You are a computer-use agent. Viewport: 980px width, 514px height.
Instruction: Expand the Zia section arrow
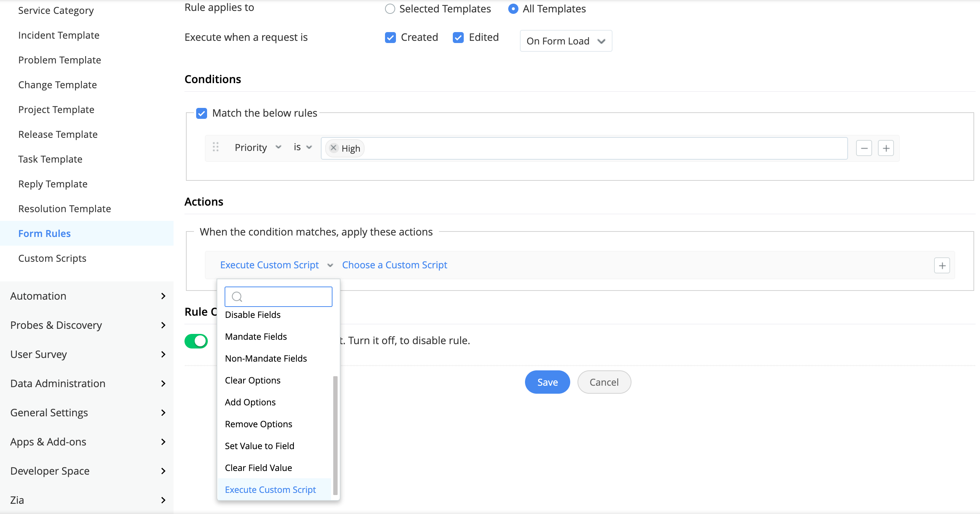coord(163,500)
